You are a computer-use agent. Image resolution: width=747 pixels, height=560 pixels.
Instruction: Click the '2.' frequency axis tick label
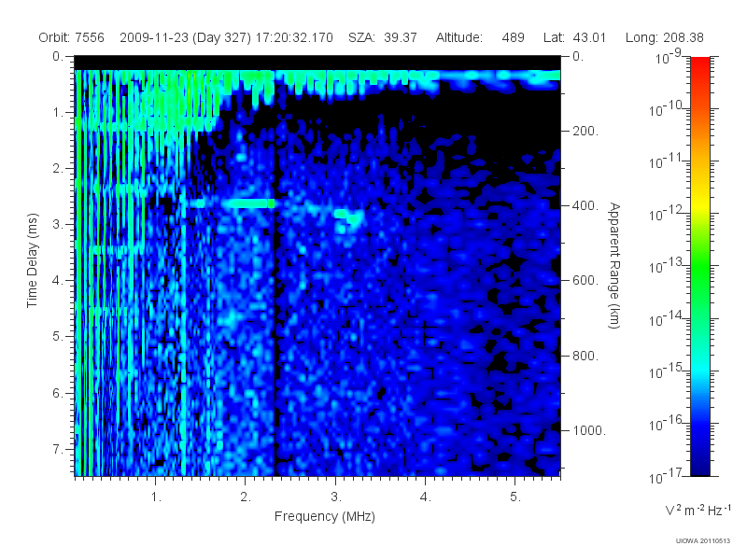point(246,497)
